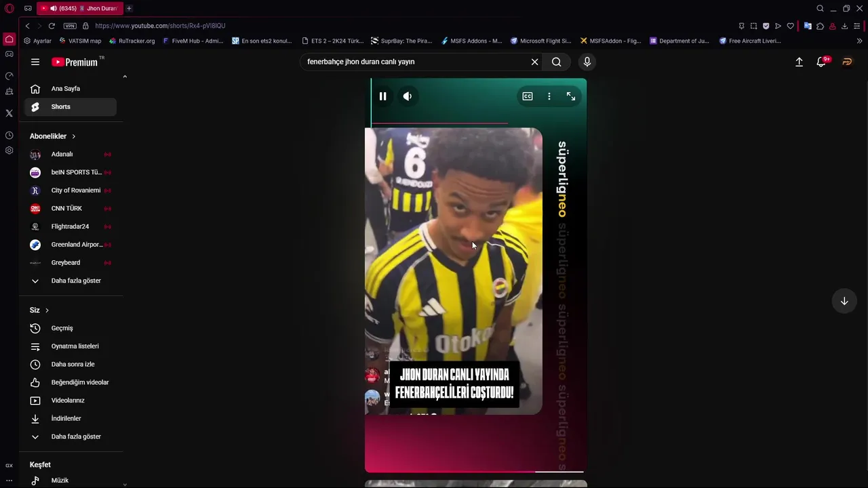This screenshot has width=868, height=488.
Task: Pause the playing Short
Action: point(382,96)
